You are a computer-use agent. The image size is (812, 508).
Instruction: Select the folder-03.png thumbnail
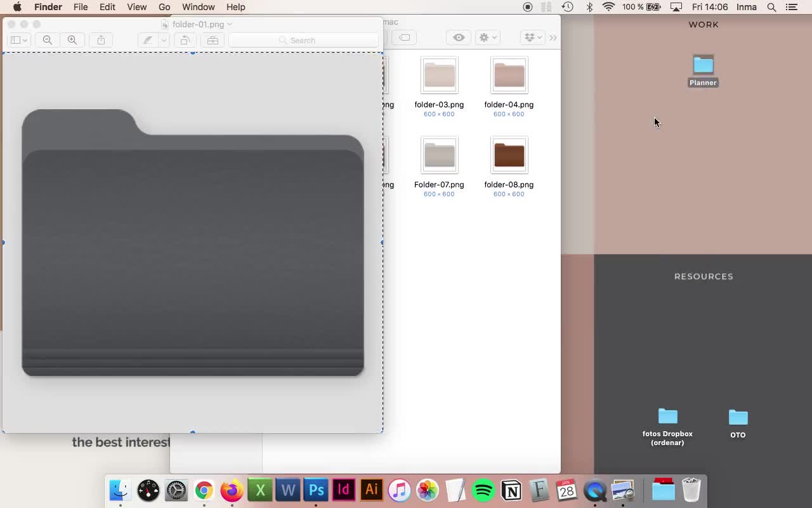[439, 75]
